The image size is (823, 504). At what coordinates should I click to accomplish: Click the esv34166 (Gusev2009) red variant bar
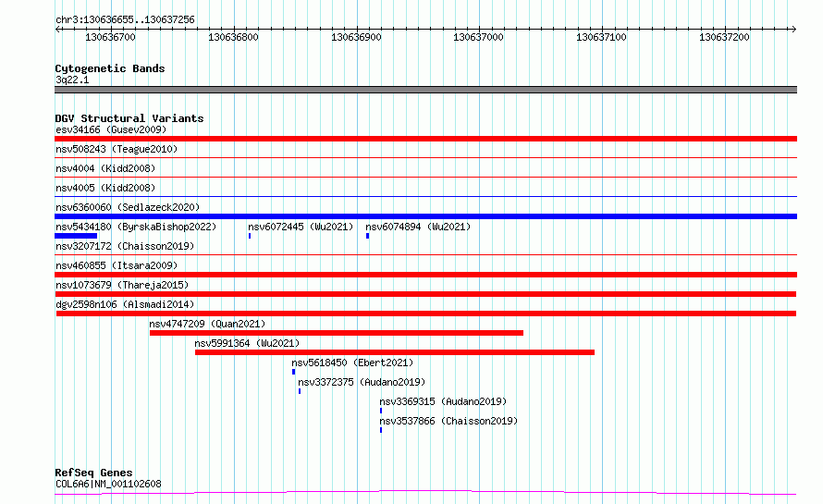click(x=425, y=139)
